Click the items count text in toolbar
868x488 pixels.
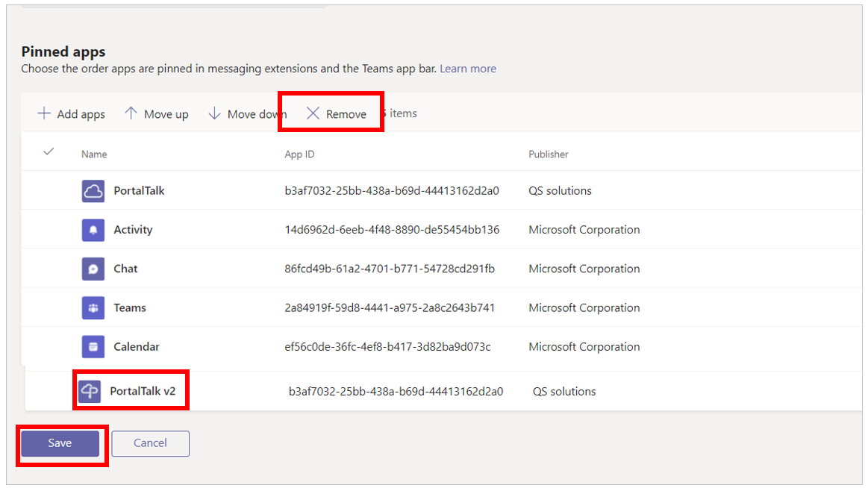coord(401,113)
